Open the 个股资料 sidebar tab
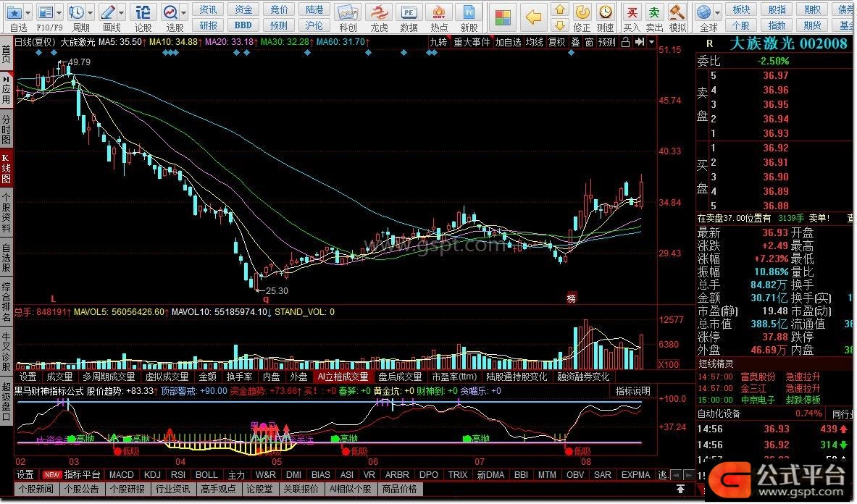This screenshot has height=504, width=857. [6, 213]
